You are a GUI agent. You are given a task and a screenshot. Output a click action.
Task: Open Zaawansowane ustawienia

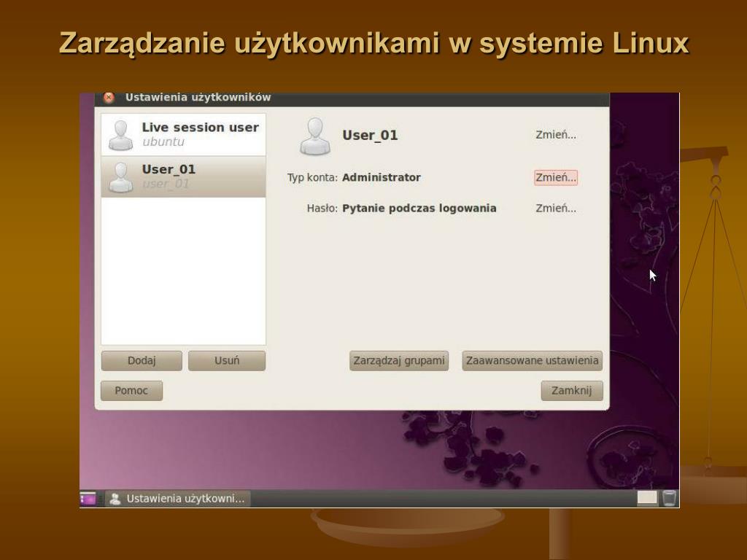click(532, 360)
